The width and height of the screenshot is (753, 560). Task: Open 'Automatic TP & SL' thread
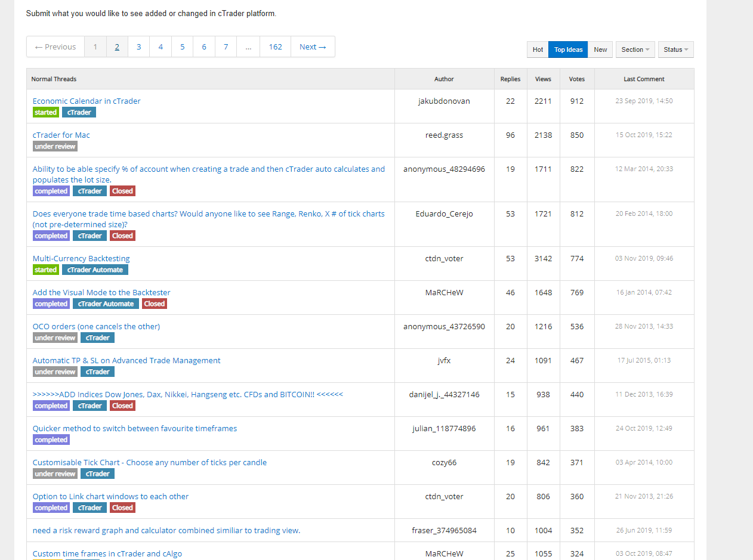(126, 360)
